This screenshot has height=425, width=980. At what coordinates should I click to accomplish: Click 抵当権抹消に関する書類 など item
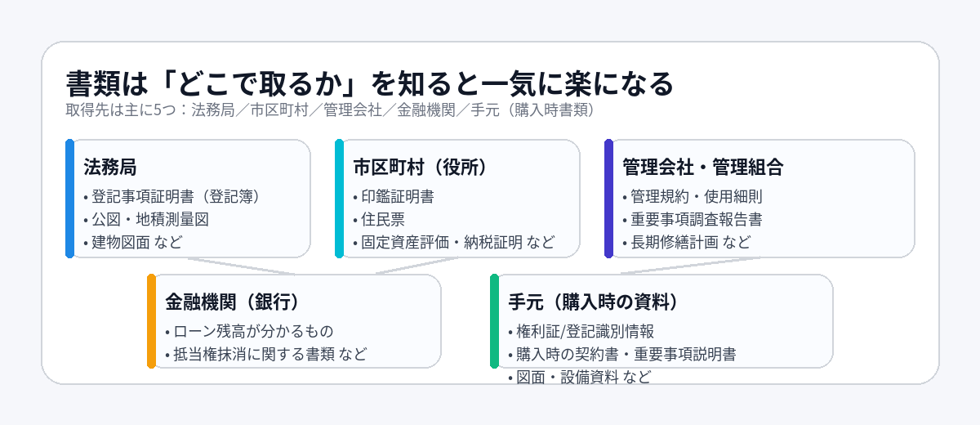click(x=265, y=354)
